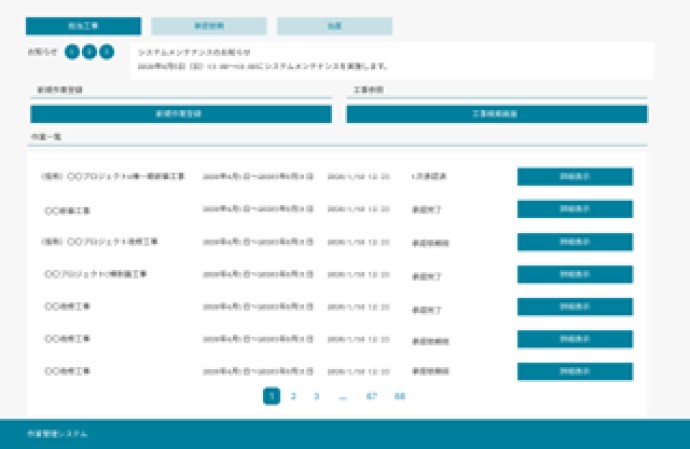Click the system name in footer bar
The image size is (690, 449).
pyautogui.click(x=58, y=434)
